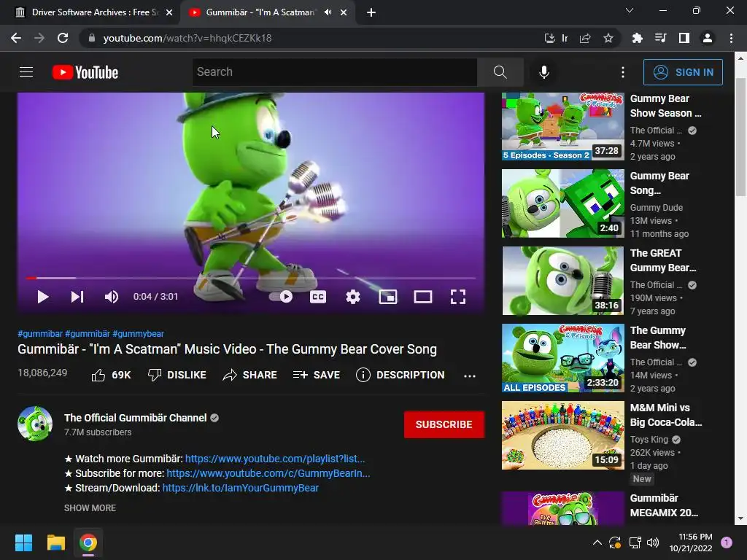
Task: Click install app icon in address bar
Action: 550,38
